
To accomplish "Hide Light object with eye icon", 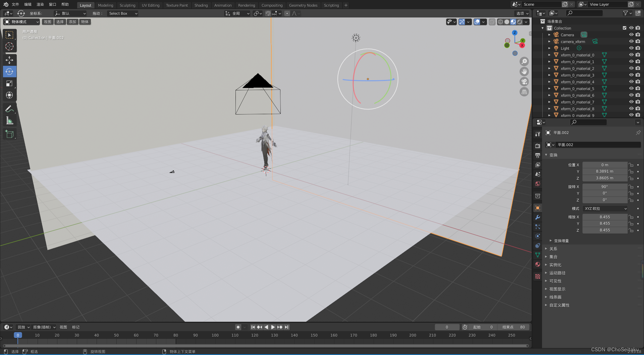I will click(x=631, y=48).
